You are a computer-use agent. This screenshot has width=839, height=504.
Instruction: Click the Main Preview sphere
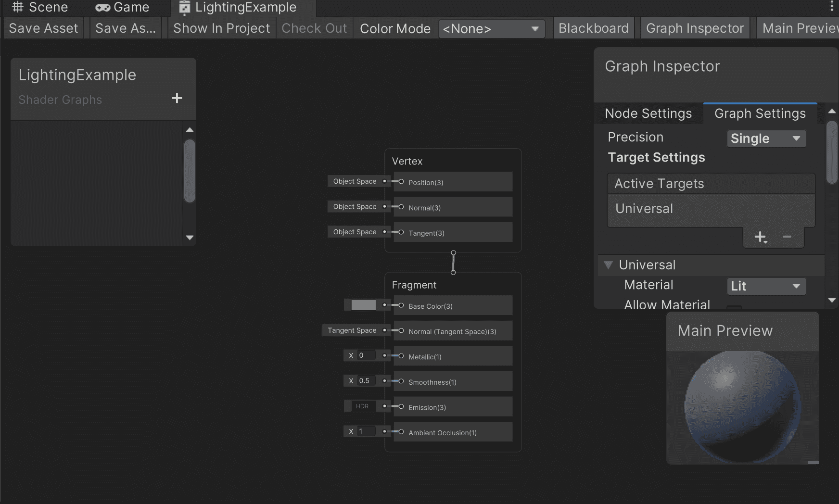(x=742, y=407)
